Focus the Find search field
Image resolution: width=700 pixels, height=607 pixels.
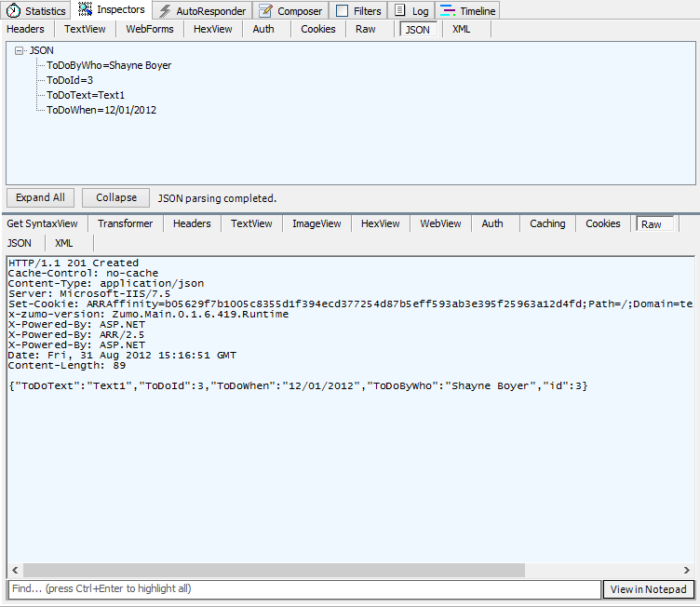tap(304, 588)
